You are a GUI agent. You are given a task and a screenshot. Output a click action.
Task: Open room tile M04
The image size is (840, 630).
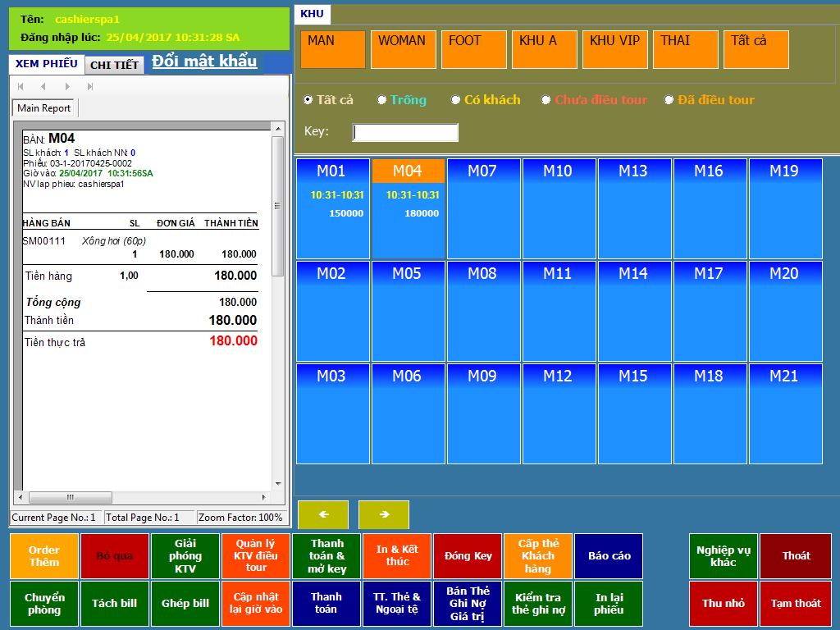[408, 208]
